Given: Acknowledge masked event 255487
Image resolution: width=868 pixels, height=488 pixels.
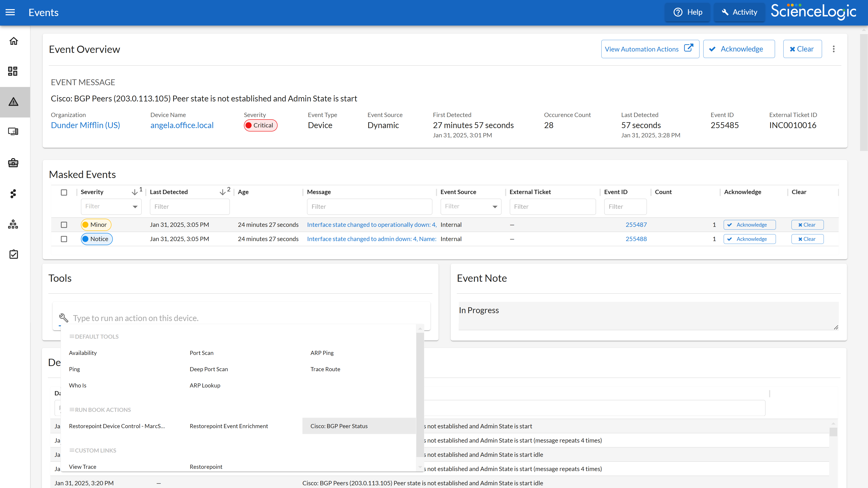Looking at the screenshot, I should (749, 225).
